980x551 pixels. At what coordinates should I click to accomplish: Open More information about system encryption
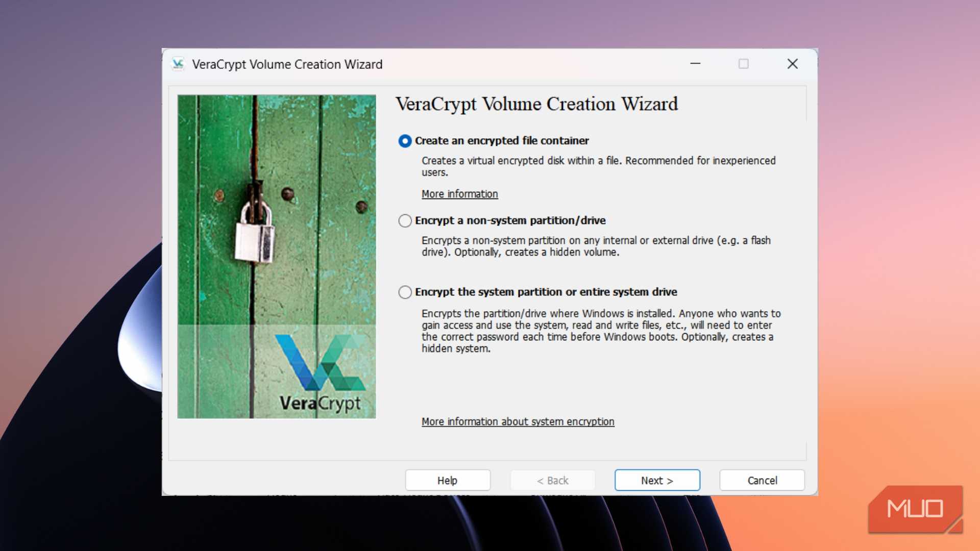[517, 421]
